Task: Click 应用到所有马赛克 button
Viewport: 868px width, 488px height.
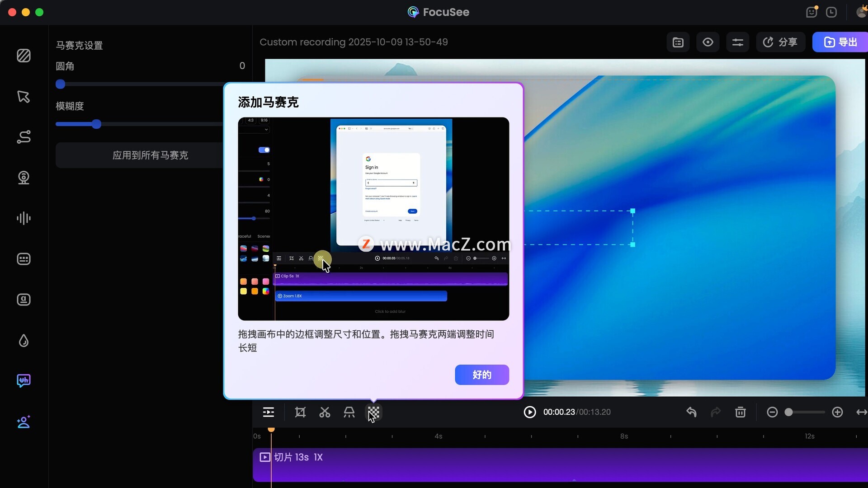Action: coord(150,155)
